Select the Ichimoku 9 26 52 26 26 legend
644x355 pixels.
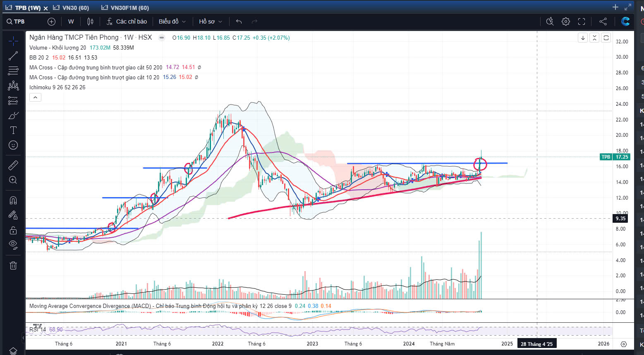click(57, 87)
